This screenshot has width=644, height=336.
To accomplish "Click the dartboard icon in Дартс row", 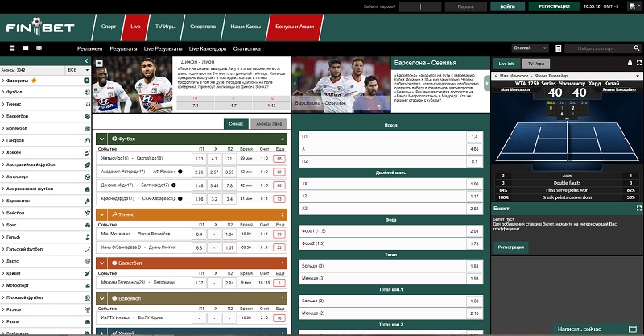I will coord(87,261).
